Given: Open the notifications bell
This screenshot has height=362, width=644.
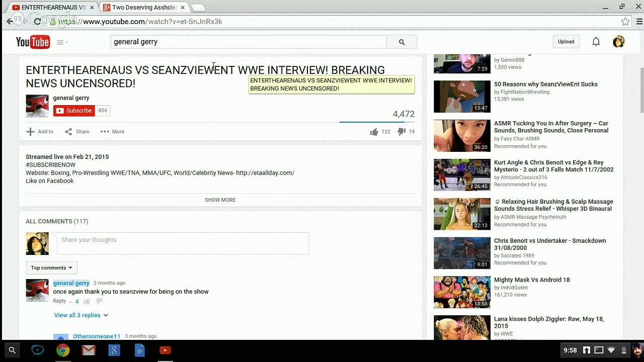Looking at the screenshot, I should (596, 42).
